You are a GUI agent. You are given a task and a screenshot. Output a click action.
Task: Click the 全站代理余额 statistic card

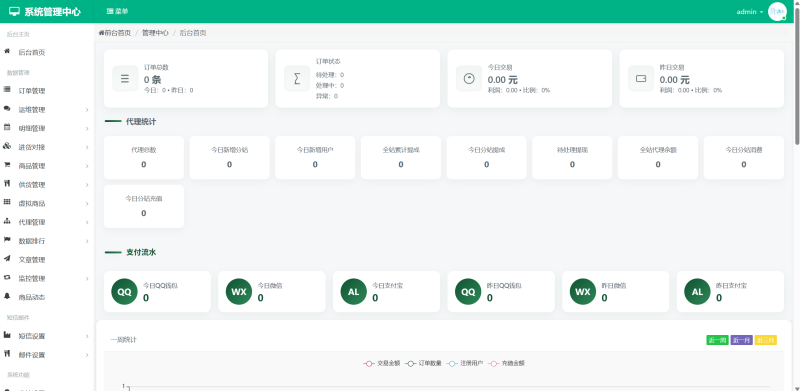click(658, 158)
